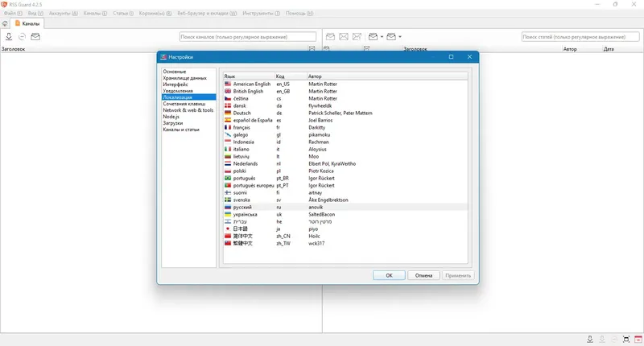Click the first envelope dropdown button icon

click(x=373, y=36)
